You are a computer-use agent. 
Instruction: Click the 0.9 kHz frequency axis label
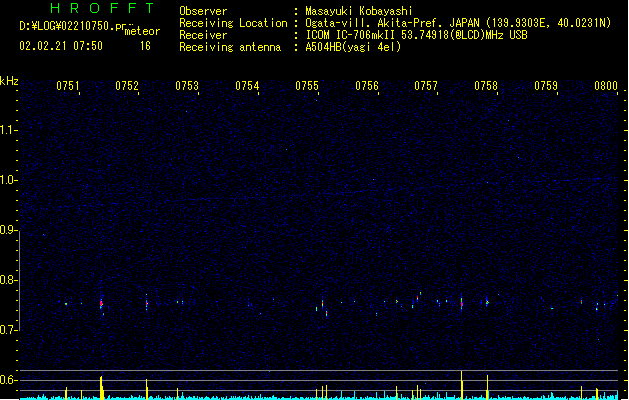(7, 230)
